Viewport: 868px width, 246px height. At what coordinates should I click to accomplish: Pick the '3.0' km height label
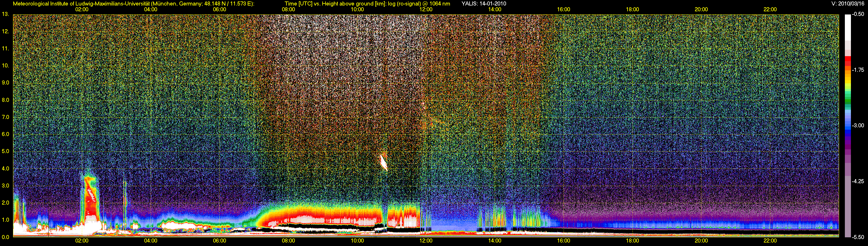tap(5, 186)
